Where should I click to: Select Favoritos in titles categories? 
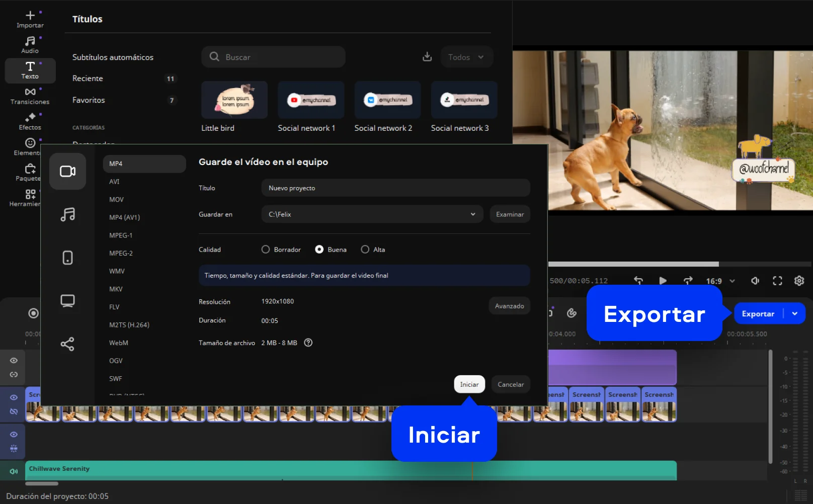pyautogui.click(x=89, y=100)
